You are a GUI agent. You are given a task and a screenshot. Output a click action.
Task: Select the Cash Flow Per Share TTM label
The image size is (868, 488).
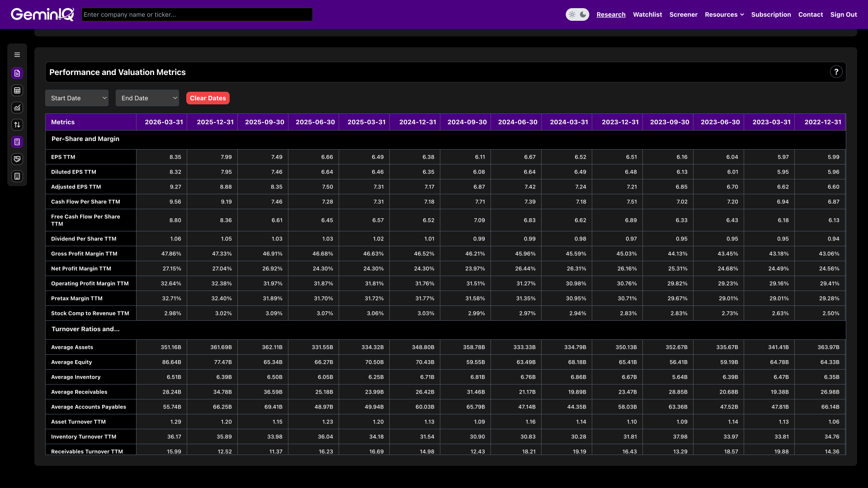(x=85, y=202)
